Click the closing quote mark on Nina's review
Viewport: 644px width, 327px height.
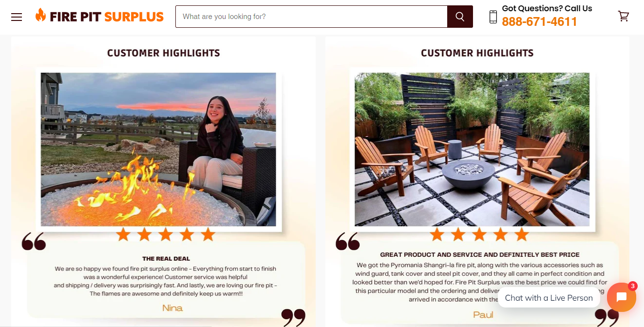[x=293, y=317]
